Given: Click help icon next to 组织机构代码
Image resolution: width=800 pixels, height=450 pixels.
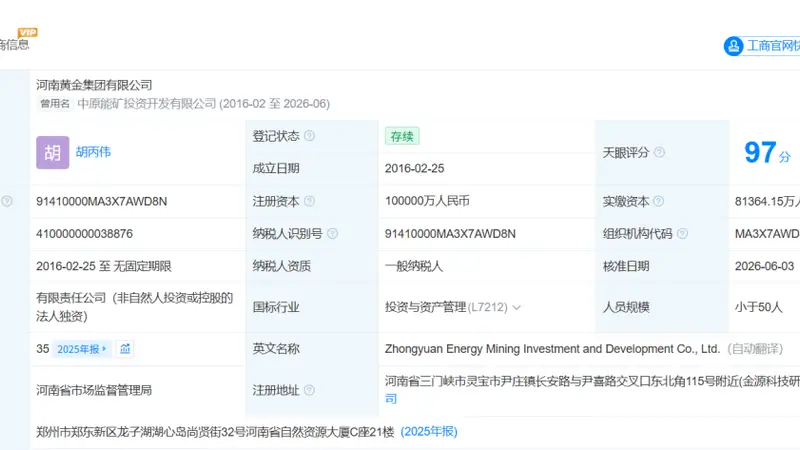Looking at the screenshot, I should pos(682,234).
